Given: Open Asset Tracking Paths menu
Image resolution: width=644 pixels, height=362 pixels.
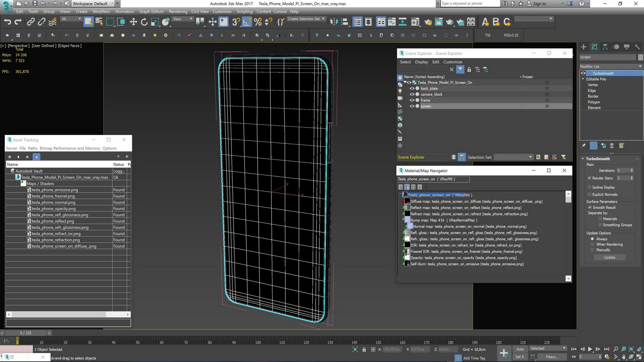Looking at the screenshot, I should click(33, 148).
